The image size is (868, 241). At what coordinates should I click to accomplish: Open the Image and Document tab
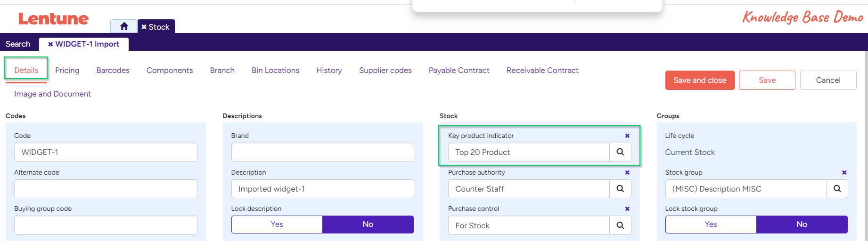[x=52, y=94]
